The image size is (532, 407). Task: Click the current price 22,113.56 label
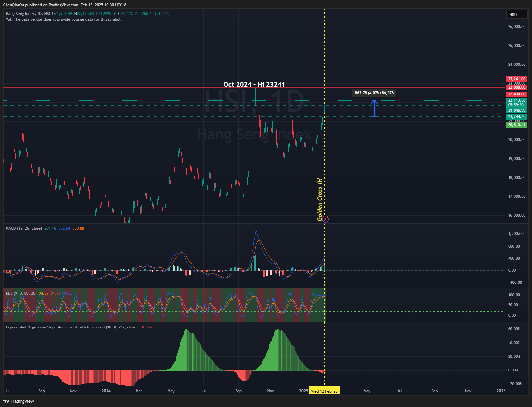pos(517,100)
